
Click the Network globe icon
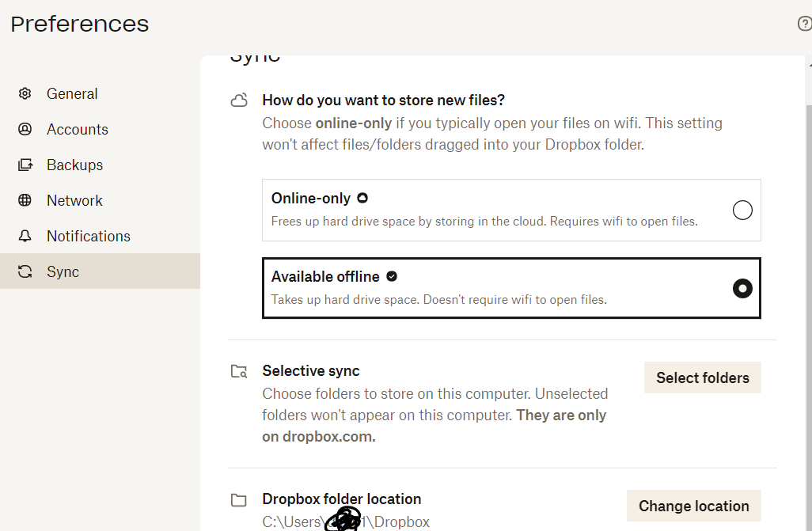click(25, 200)
